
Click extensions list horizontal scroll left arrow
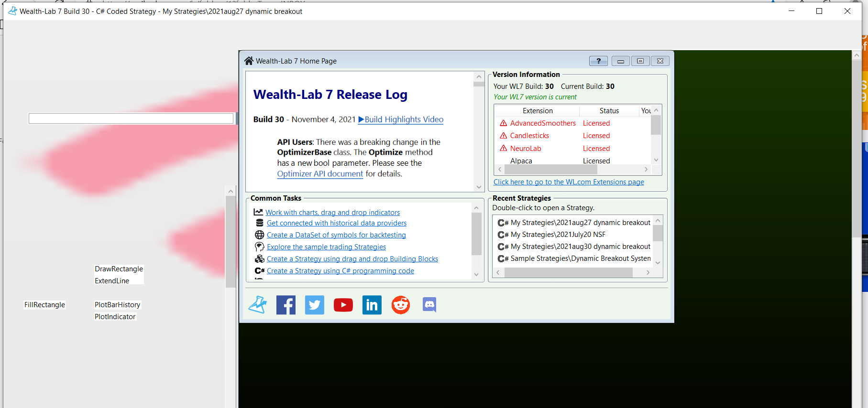pyautogui.click(x=500, y=169)
